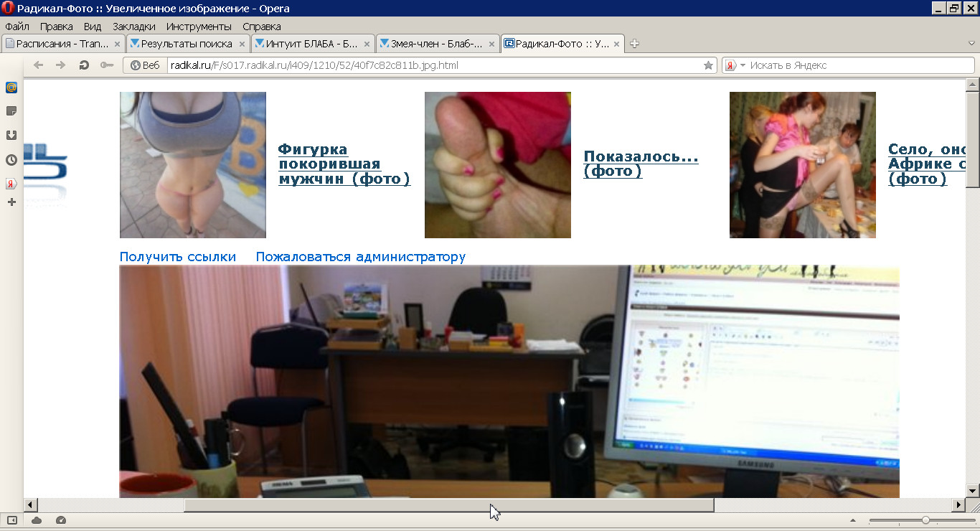The width and height of the screenshot is (980, 531).
Task: Open the Notes panel in sidebar
Action: [11, 111]
